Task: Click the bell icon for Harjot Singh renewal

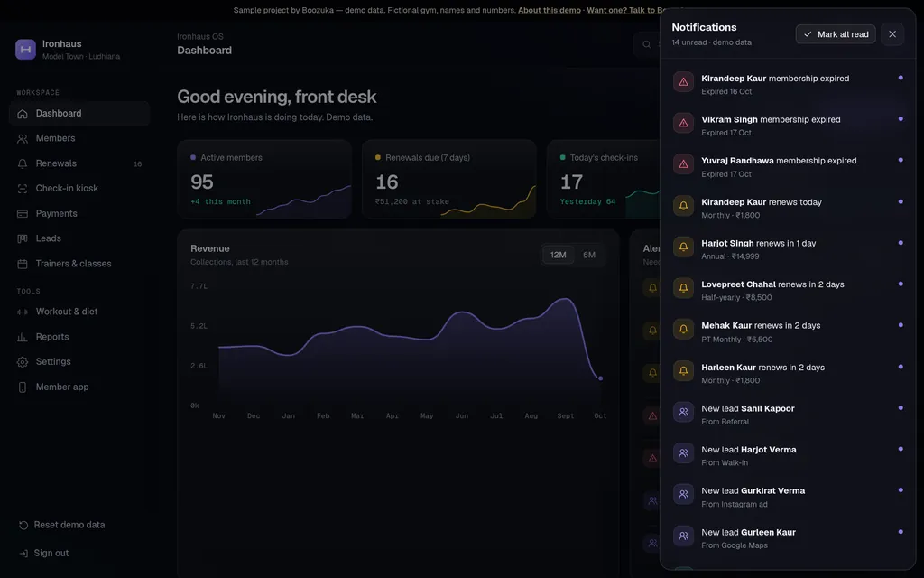Action: pyautogui.click(x=684, y=247)
